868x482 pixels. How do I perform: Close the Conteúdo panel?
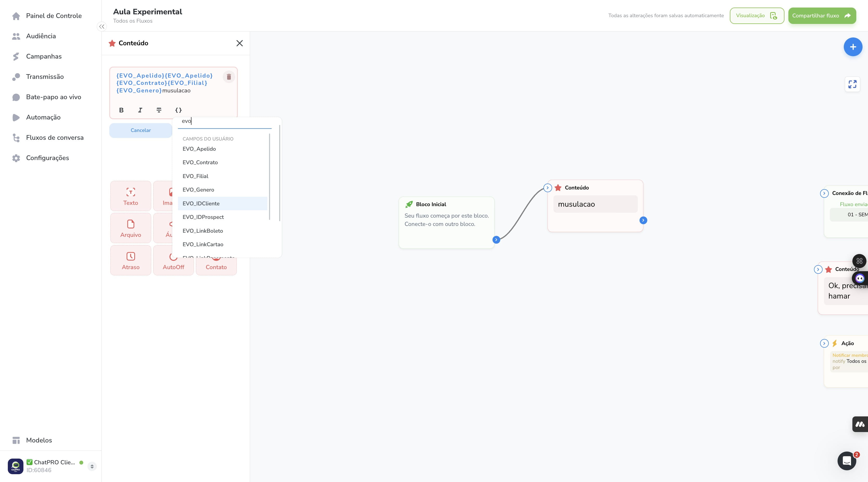pyautogui.click(x=240, y=43)
